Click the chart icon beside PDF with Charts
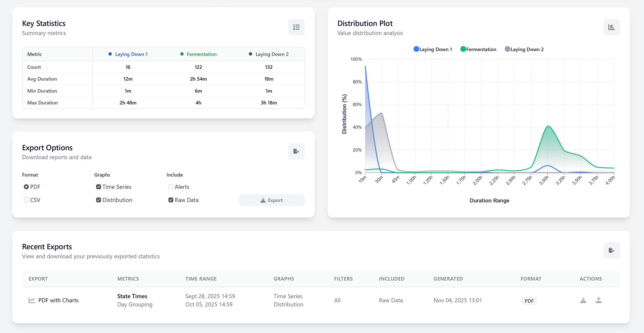The width and height of the screenshot is (644, 333). point(32,300)
